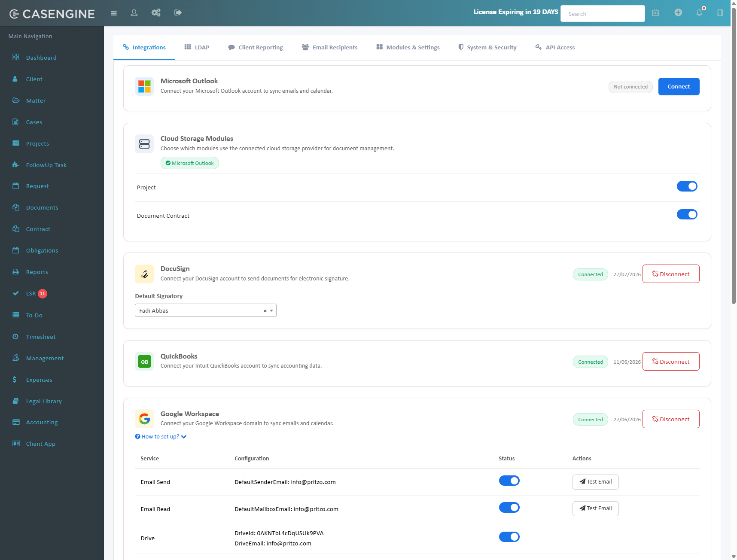Click the Google Workspace logo icon
This screenshot has height=560, width=737.
144,419
